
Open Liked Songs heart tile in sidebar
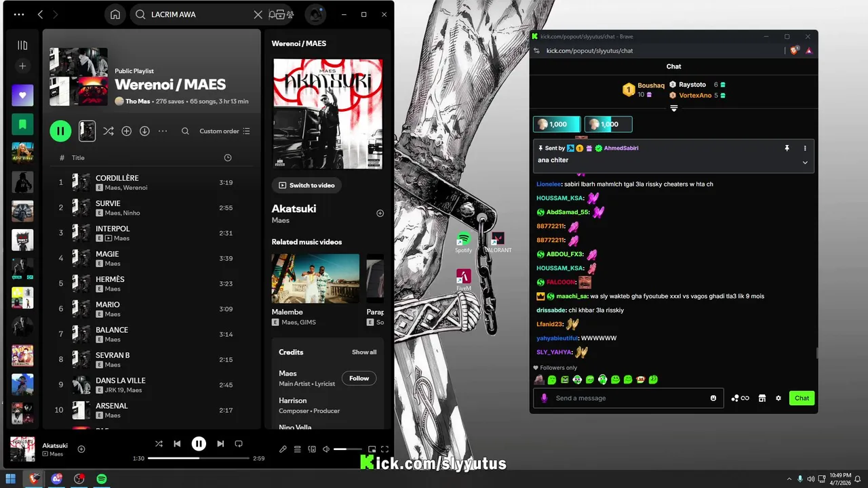[22, 96]
